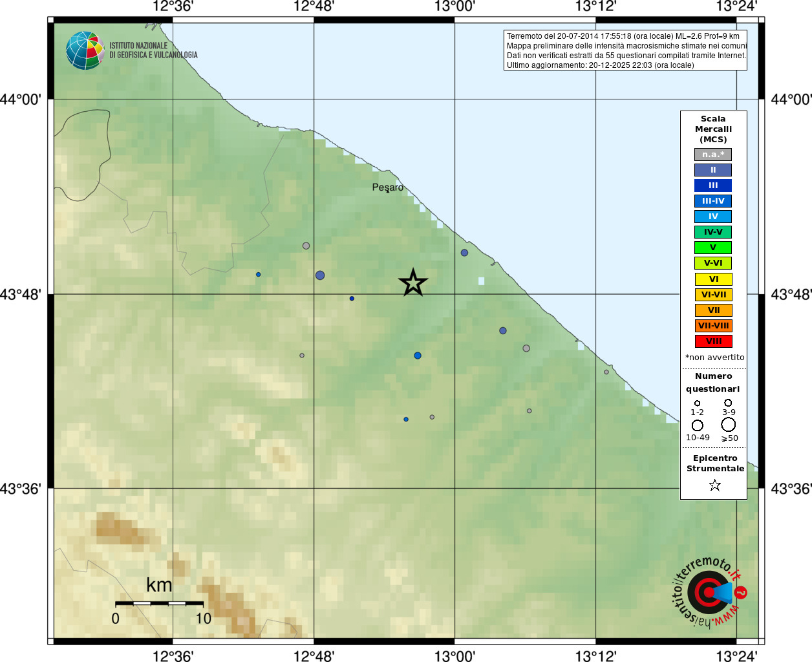Click the 12°36' label on the top axis
Image resolution: width=812 pixels, height=662 pixels.
point(173,6)
